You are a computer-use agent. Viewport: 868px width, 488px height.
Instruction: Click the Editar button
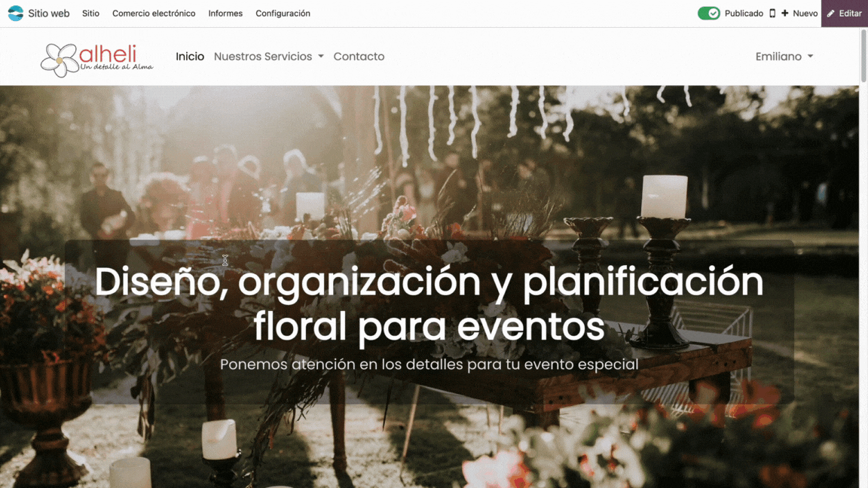coord(844,14)
